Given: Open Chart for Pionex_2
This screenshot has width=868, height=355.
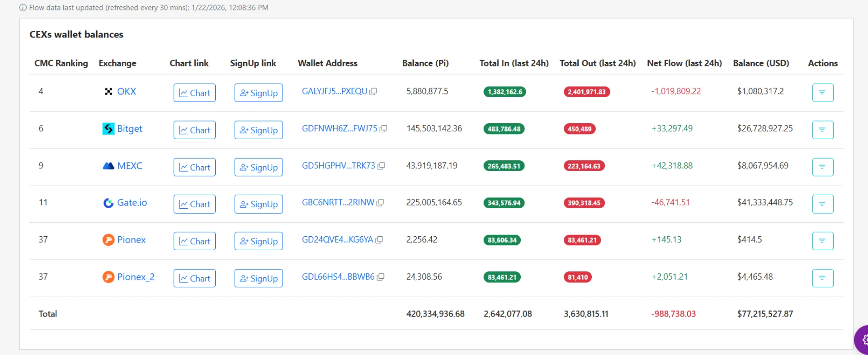Looking at the screenshot, I should [194, 278].
